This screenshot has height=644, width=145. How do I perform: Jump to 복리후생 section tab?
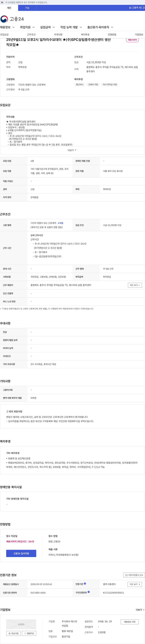click(x=85, y=35)
